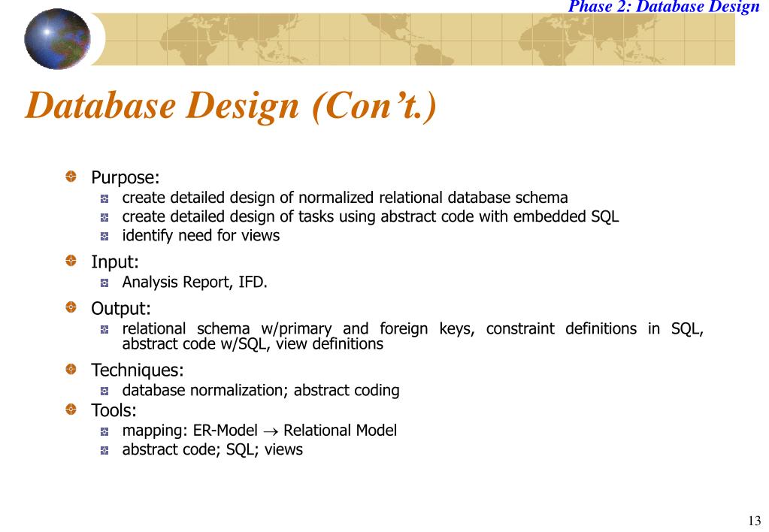The width and height of the screenshot is (769, 532).
Task: Select 'mapping: ER-Model → Relational Model' line
Action: click(259, 431)
